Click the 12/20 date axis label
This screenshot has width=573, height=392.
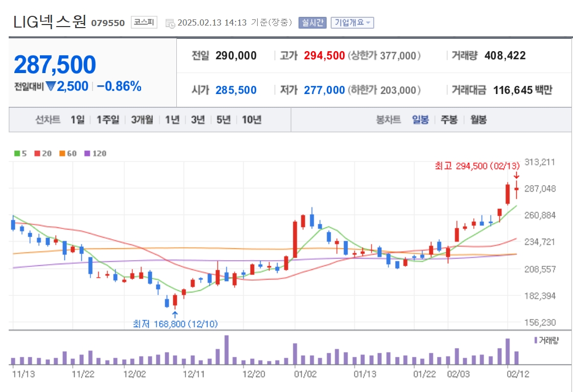[254, 374]
